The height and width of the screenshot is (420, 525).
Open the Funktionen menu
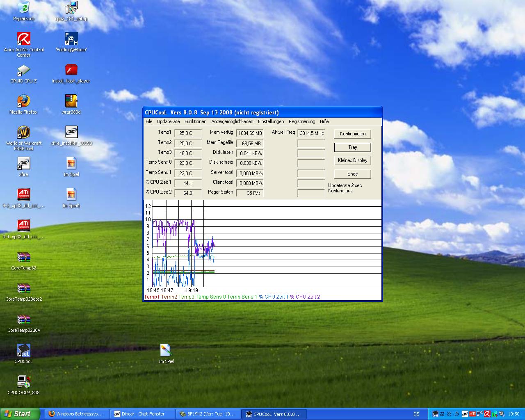[x=195, y=121]
